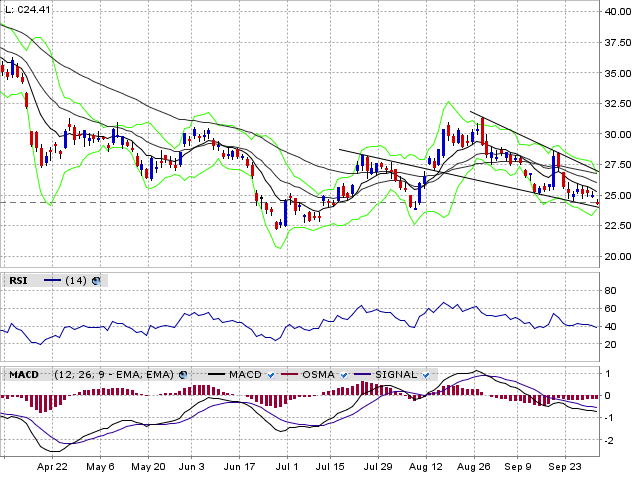The width and height of the screenshot is (640, 480).
Task: Click the 80 level on RSI scale
Action: point(609,290)
